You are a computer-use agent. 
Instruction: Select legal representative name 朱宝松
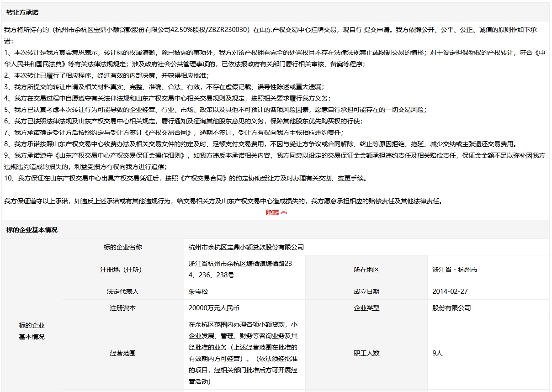point(198,291)
